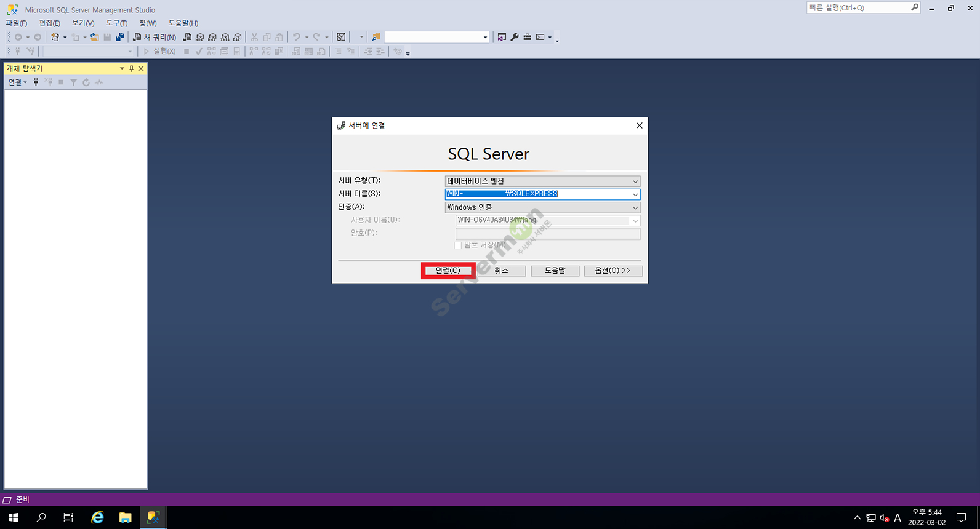Image resolution: width=980 pixels, height=529 pixels.
Task: Click the 취소 button
Action: pos(502,271)
